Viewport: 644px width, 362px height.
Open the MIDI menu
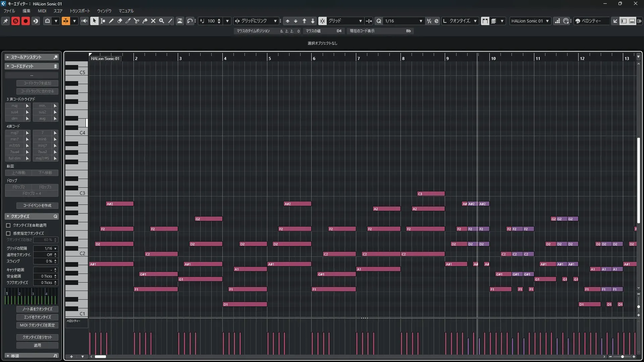[x=42, y=11]
